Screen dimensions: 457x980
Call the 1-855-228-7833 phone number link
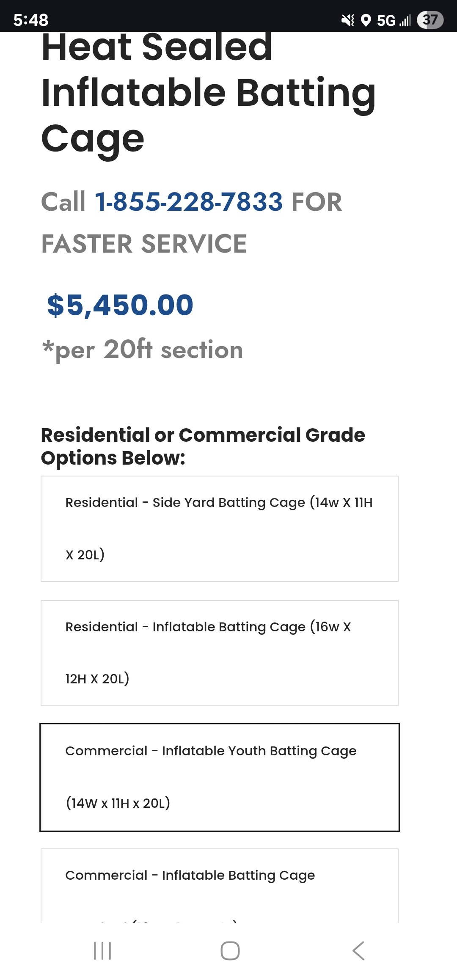pyautogui.click(x=188, y=201)
